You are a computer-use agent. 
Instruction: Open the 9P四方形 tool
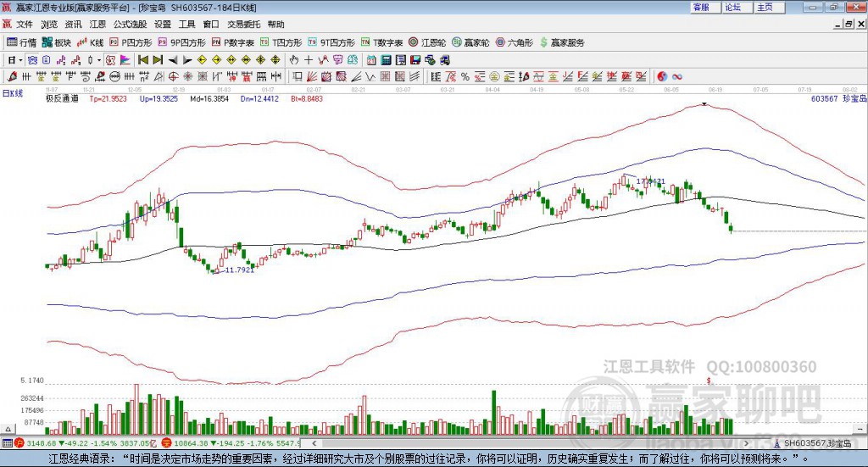(181, 42)
